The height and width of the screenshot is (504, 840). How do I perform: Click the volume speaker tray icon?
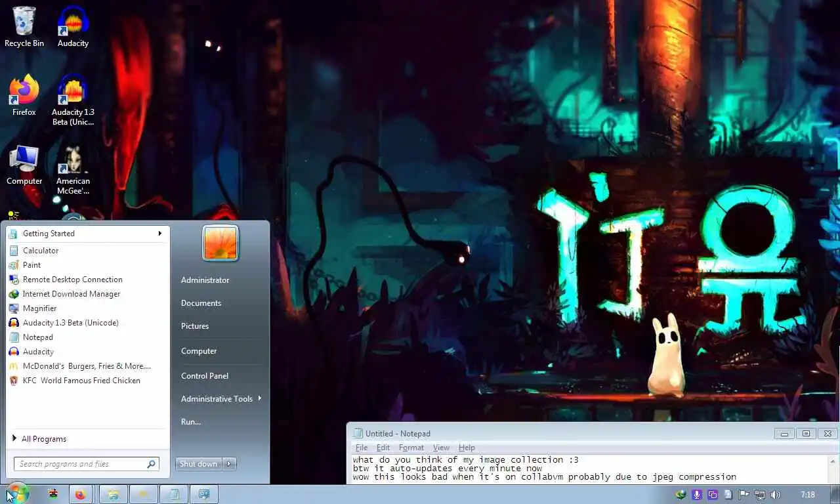click(776, 495)
